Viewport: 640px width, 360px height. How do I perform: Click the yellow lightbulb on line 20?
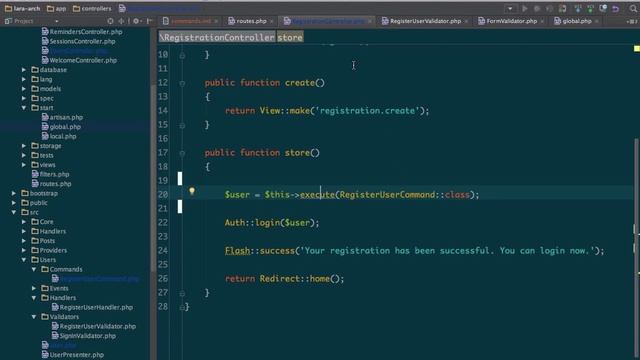(x=192, y=191)
